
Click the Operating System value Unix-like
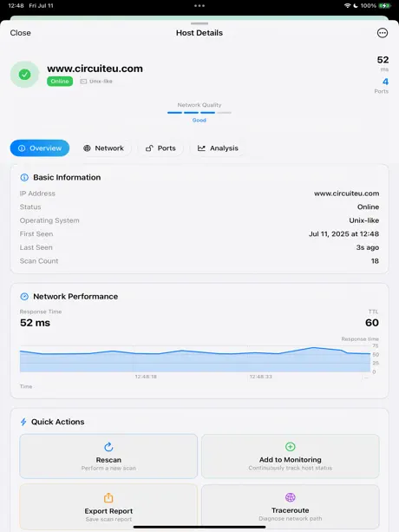pyautogui.click(x=364, y=220)
